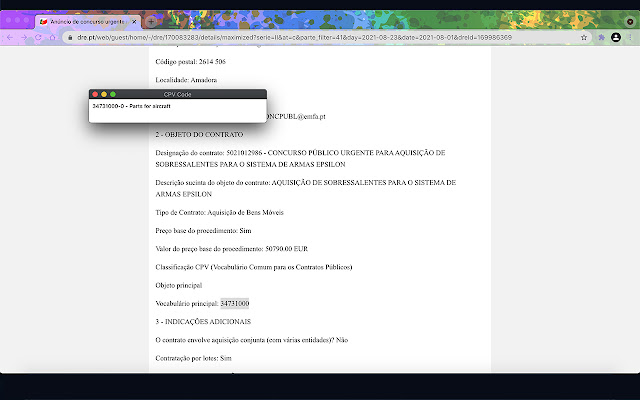Open the browser home page
This screenshot has height=400, width=640.
(x=52, y=38)
